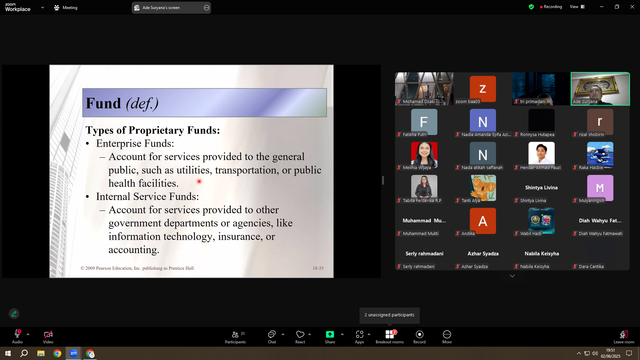Select Wabil Hadi participant tile

click(x=541, y=221)
